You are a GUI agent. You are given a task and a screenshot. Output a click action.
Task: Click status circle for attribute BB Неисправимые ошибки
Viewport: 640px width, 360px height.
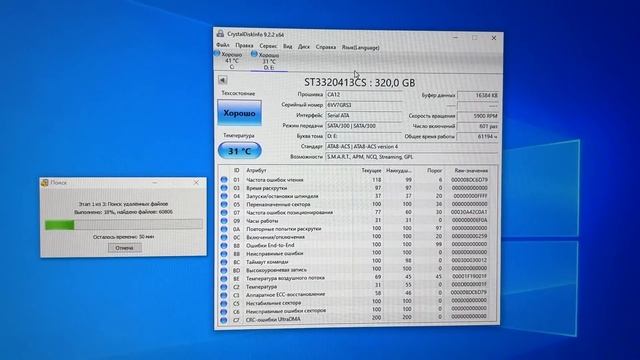coord(224,254)
